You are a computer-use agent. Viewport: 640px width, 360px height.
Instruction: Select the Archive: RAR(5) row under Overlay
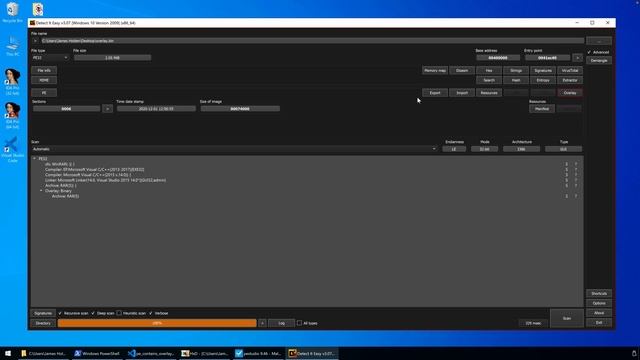pos(65,196)
